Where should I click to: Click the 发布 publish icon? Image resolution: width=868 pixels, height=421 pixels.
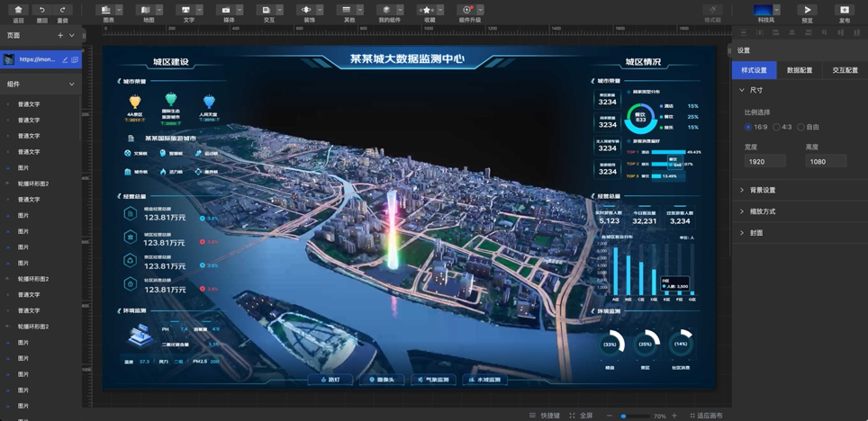tap(845, 10)
